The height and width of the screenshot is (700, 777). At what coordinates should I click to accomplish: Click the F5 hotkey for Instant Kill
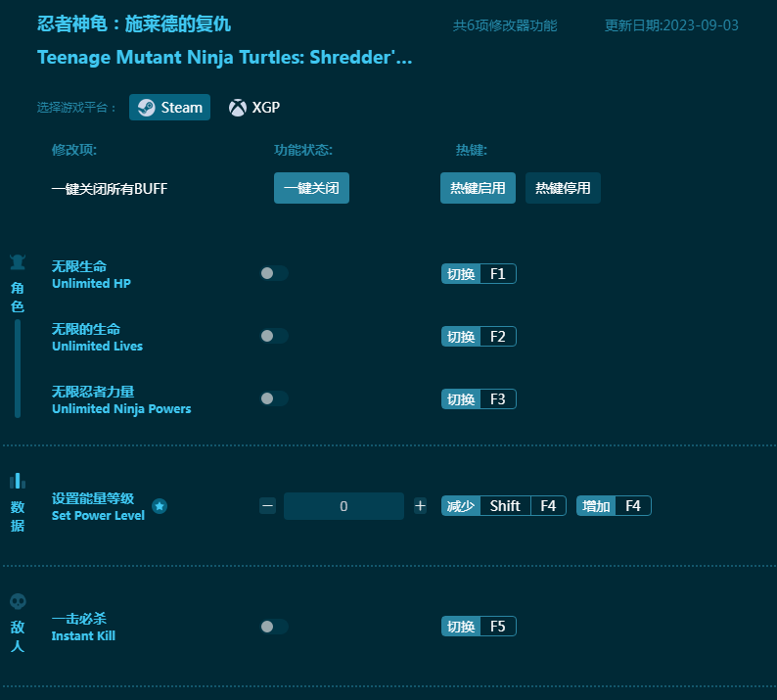(x=479, y=627)
